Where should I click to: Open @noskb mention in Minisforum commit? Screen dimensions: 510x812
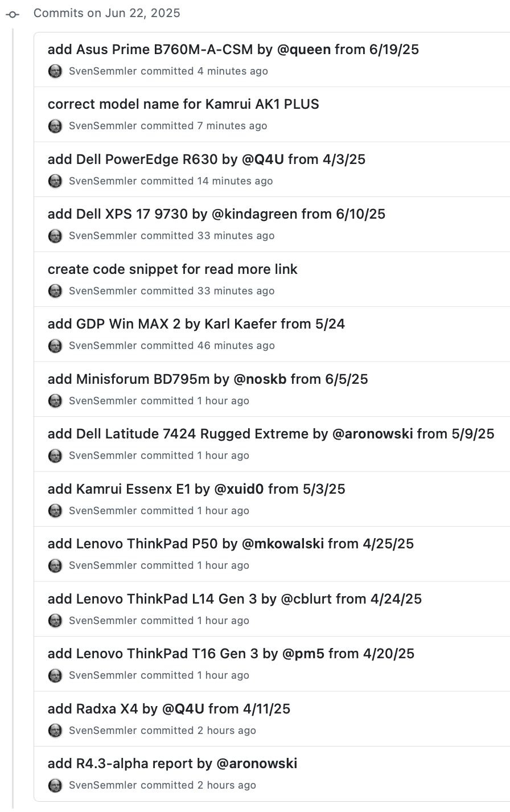point(260,379)
